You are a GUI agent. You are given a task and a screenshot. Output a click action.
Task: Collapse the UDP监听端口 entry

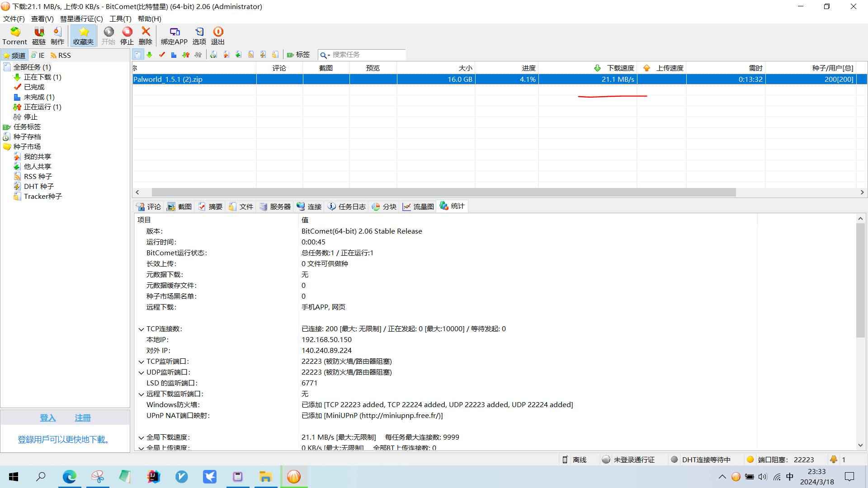pos(142,372)
